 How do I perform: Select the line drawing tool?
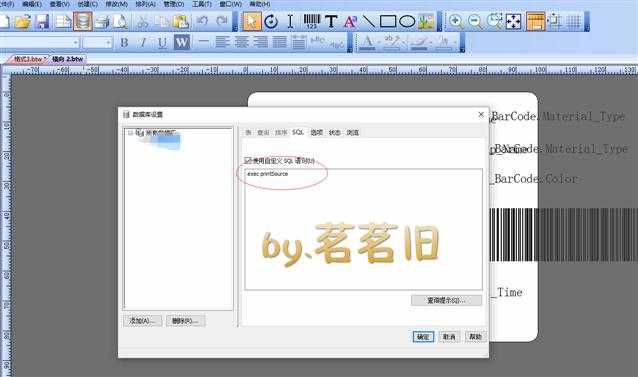[x=369, y=21]
